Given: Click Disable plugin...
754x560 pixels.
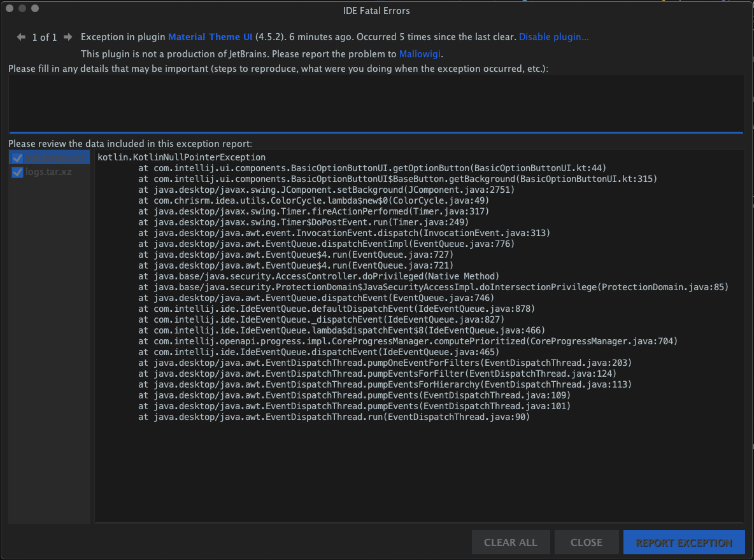Looking at the screenshot, I should click(553, 36).
